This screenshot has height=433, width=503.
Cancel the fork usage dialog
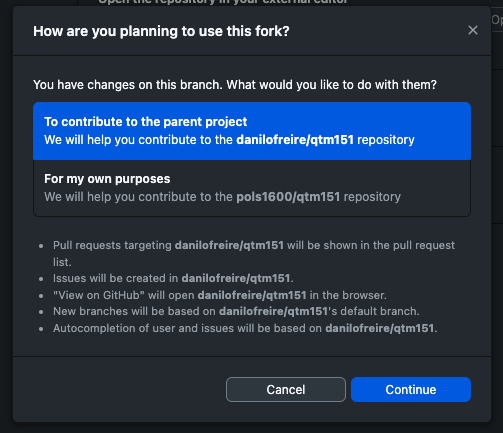click(286, 389)
